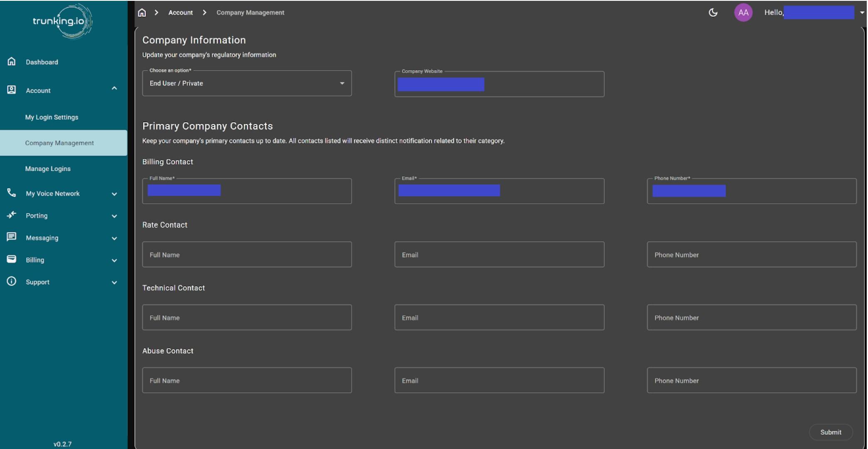This screenshot has height=449, width=868.
Task: Open the End User / Private dropdown
Action: tap(247, 84)
